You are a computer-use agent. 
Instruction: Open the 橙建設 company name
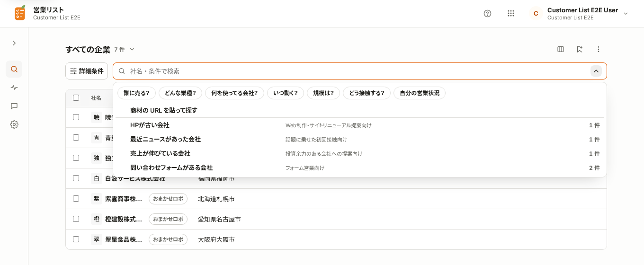[124, 219]
